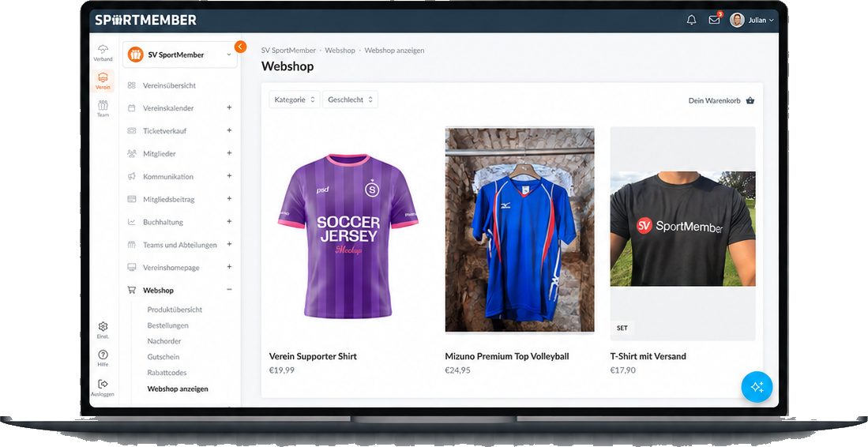Select Webshop anzeigen submenu item
The image size is (868, 447).
(178, 389)
